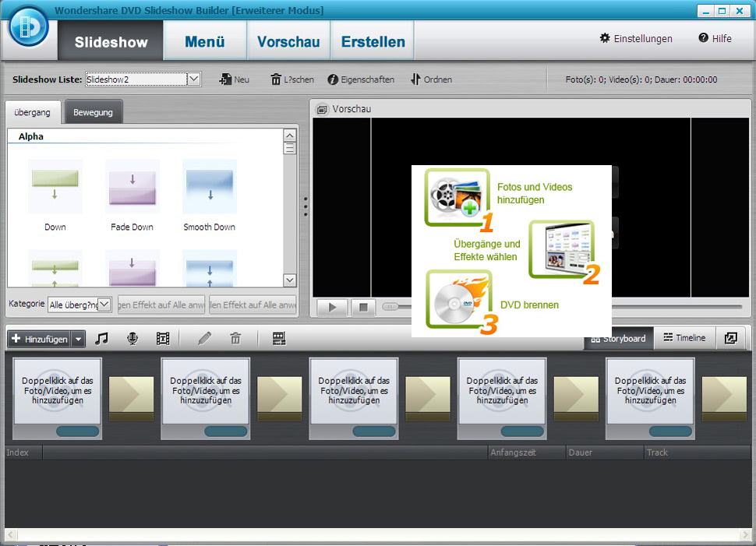Expand the Kategorie transitions dropdown
The height and width of the screenshot is (546, 756).
104,304
